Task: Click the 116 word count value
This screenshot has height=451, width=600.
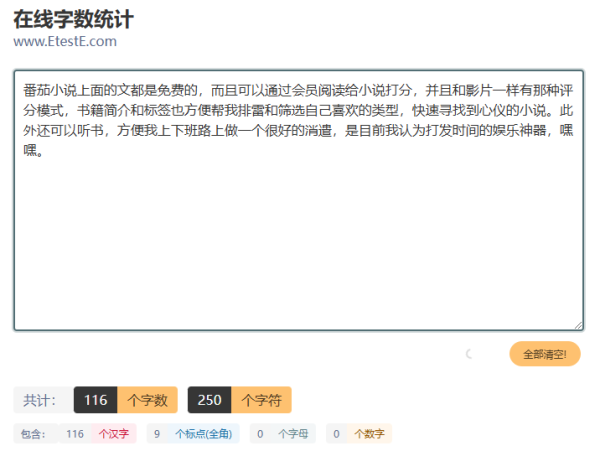Action: pyautogui.click(x=95, y=400)
